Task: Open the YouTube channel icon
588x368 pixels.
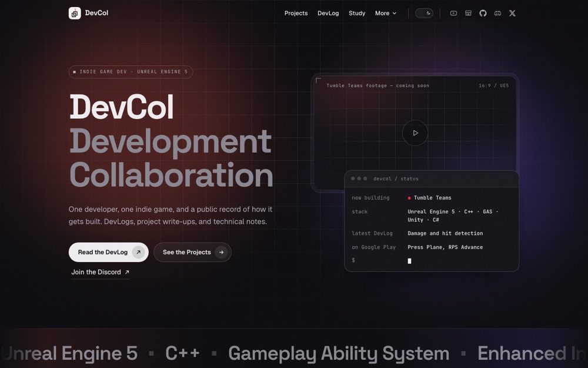Action: [x=453, y=13]
